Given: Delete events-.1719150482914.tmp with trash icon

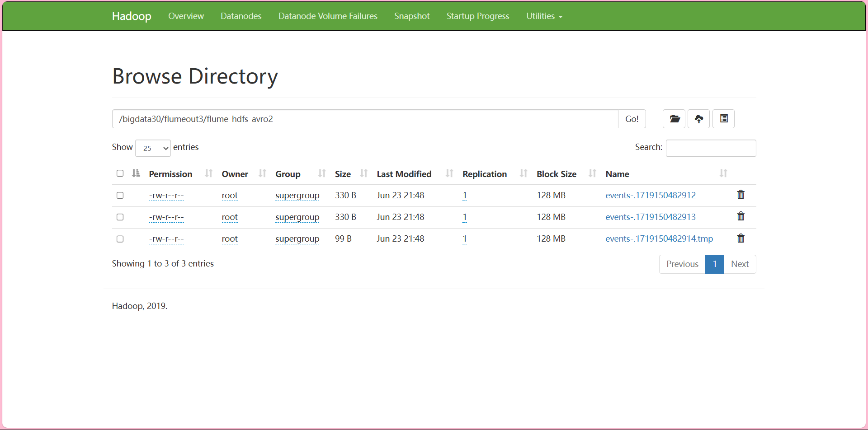Looking at the screenshot, I should 741,238.
